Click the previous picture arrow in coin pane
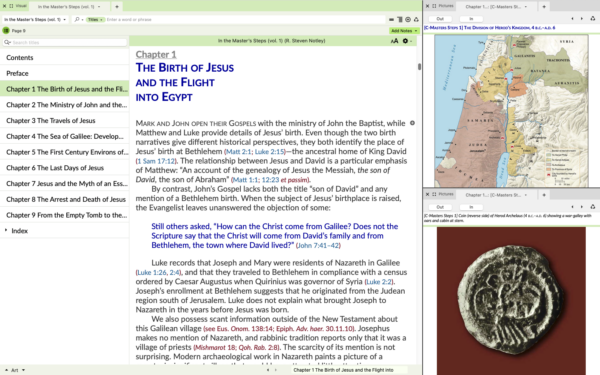Image resolution: width=600 pixels, height=375 pixels. pos(572,207)
